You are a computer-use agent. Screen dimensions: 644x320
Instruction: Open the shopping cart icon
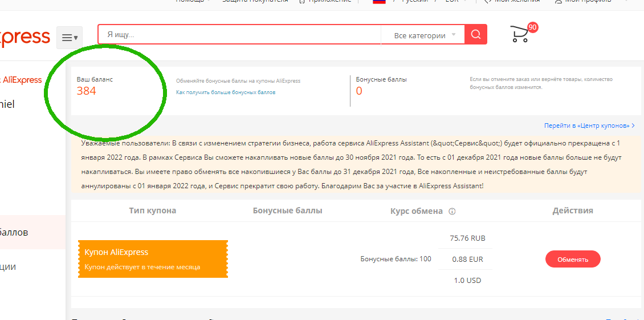coord(520,34)
